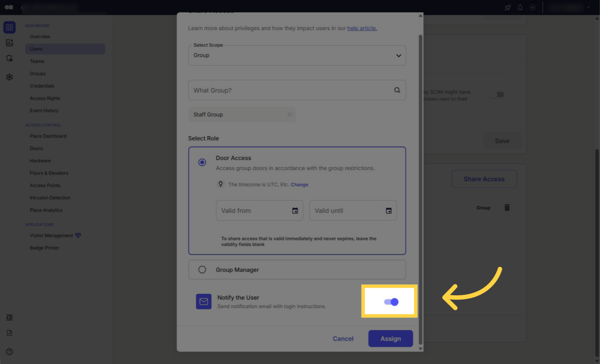Open the Dashboard grid icon in sidebar
600x364 pixels.
click(9, 27)
